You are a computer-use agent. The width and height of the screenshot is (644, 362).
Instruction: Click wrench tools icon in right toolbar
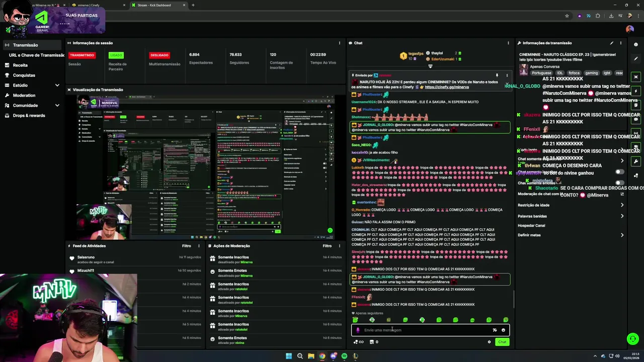tap(636, 161)
